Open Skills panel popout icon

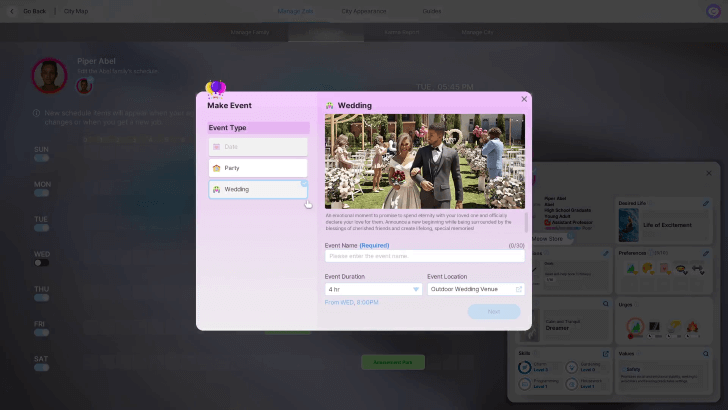click(x=606, y=353)
